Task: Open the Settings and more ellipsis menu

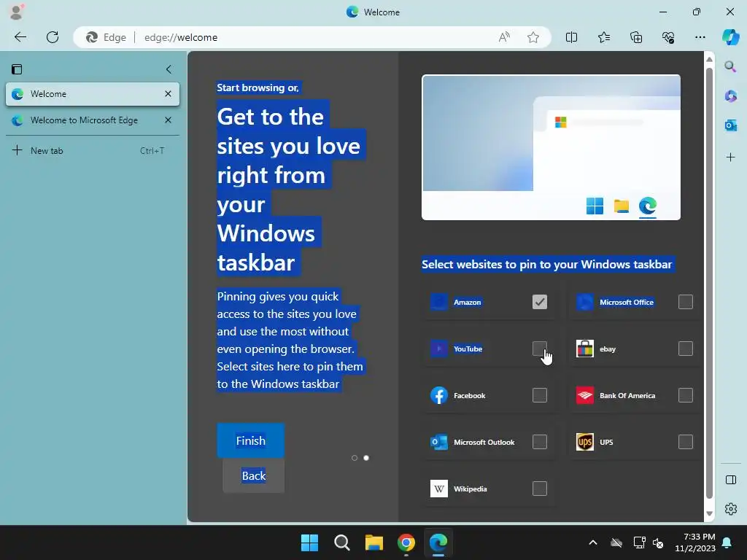Action: point(700,37)
